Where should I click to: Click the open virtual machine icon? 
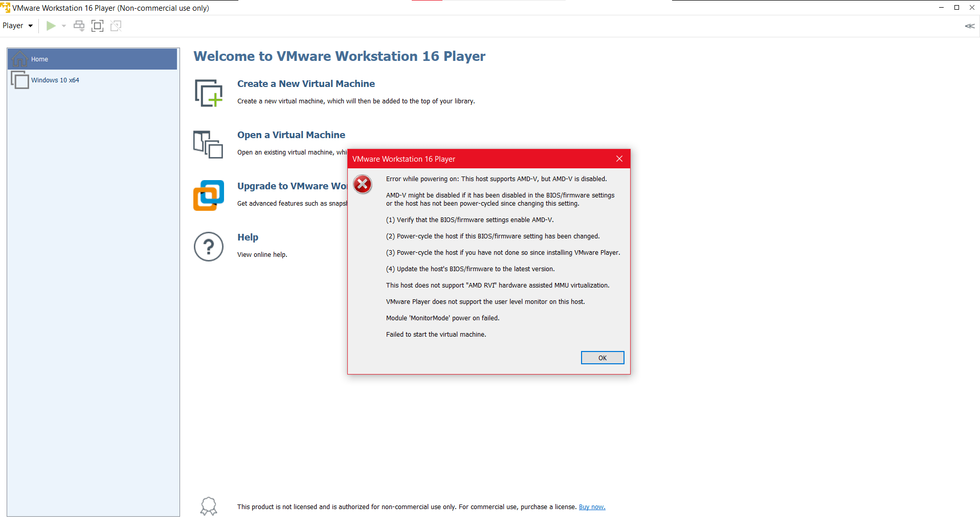pos(208,144)
